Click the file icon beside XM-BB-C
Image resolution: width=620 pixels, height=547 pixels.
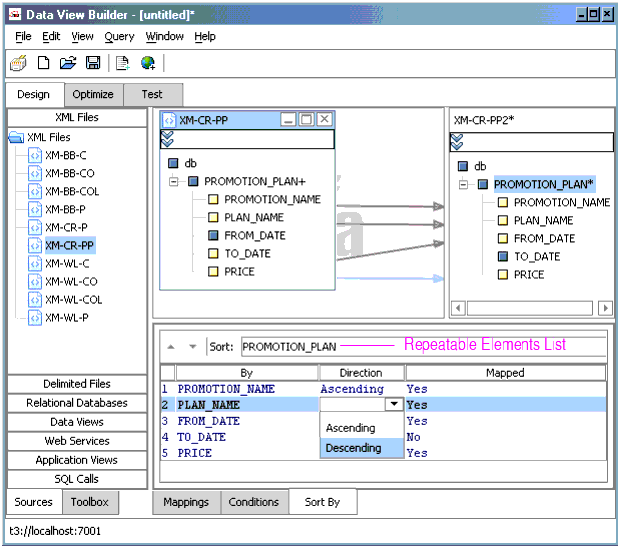pos(35,155)
